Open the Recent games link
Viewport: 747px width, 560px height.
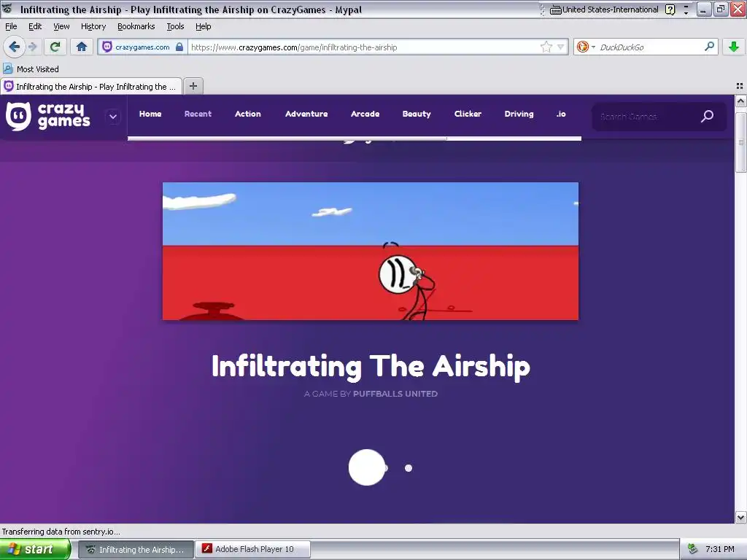click(x=198, y=114)
